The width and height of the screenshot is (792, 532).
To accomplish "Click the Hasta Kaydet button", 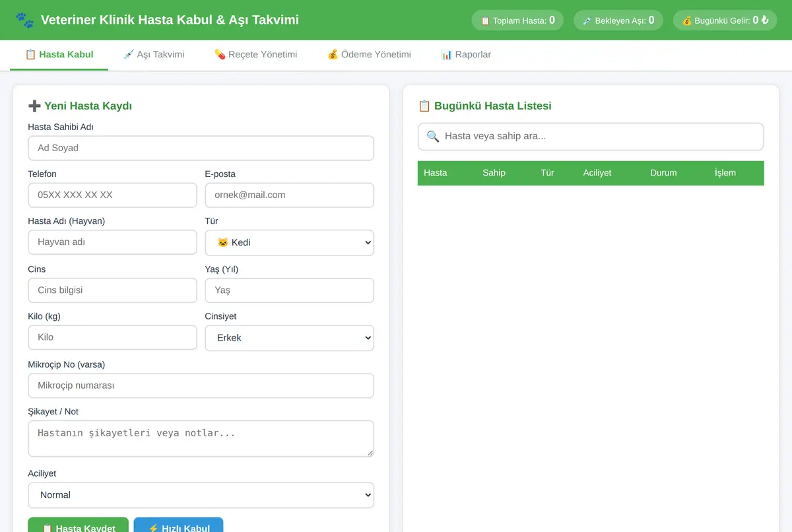I will [78, 525].
